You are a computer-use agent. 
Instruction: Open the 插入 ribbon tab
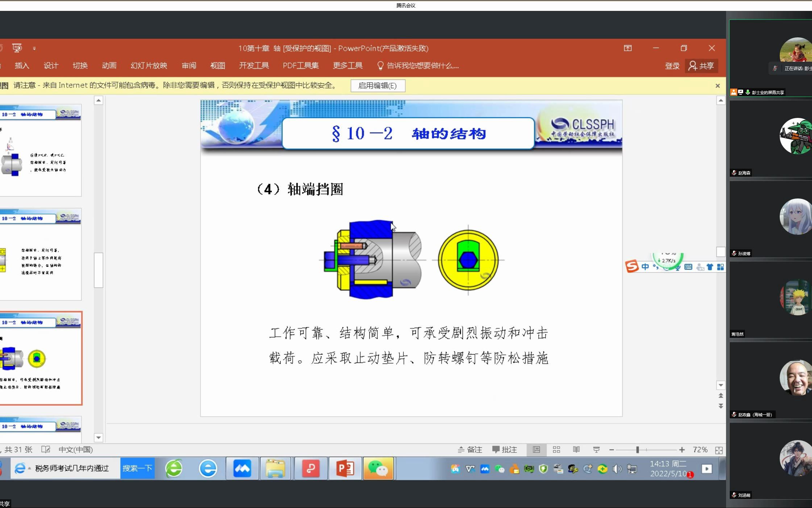click(x=22, y=66)
